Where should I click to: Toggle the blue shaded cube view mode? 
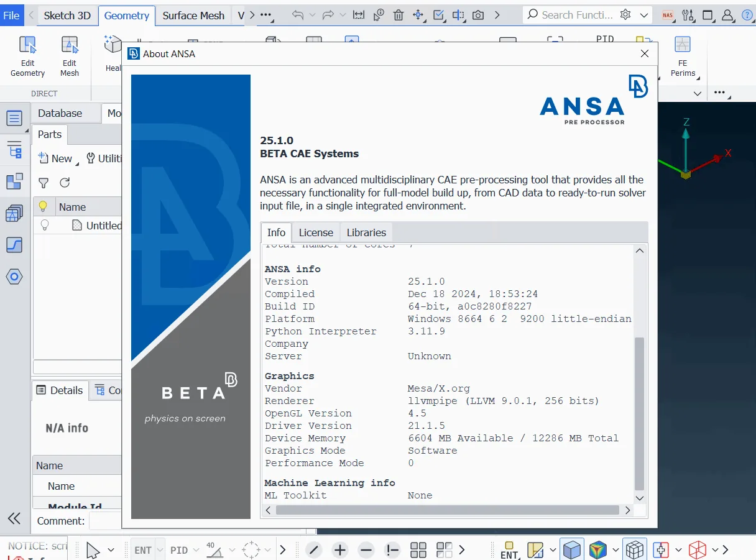point(572,550)
